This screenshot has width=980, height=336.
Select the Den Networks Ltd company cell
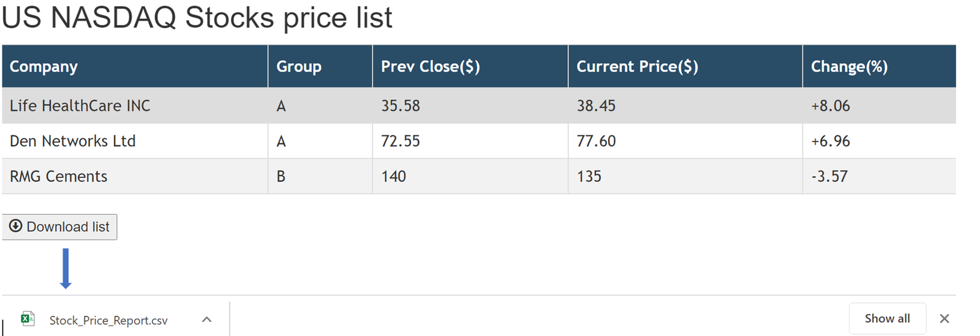click(x=72, y=141)
